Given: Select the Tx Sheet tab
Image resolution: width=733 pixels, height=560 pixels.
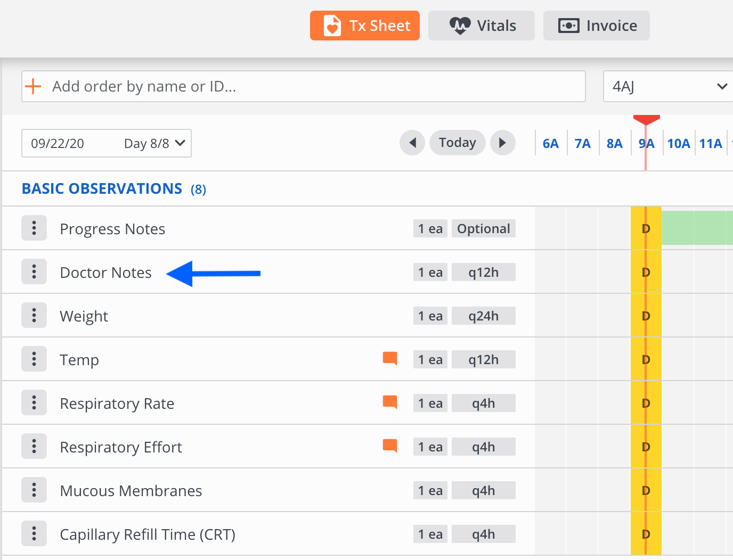Looking at the screenshot, I should coord(365,26).
